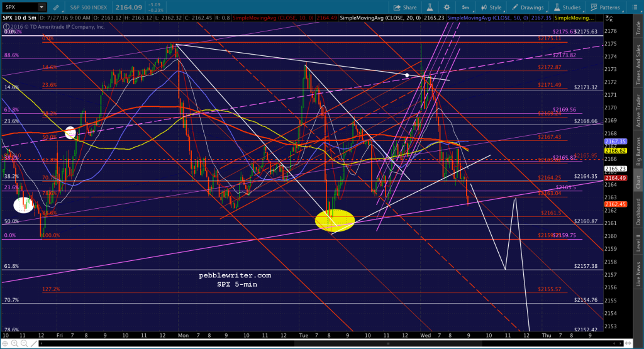Click the last price 2164.09
Image resolution: width=644 pixels, height=349 pixels.
coord(128,8)
